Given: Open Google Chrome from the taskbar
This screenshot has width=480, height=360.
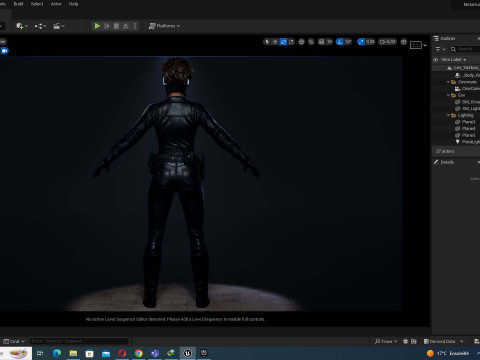Looking at the screenshot, I should [139, 353].
